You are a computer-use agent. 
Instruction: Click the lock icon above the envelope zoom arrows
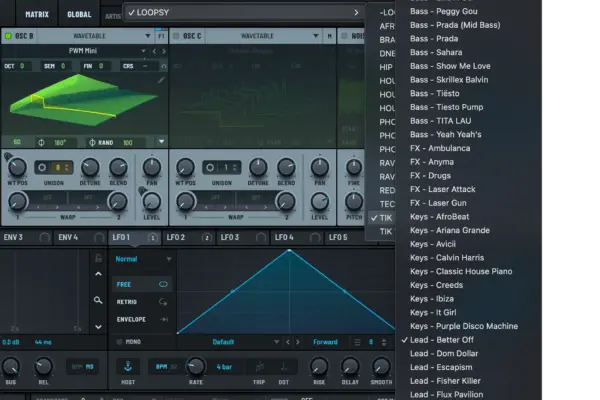(98, 257)
